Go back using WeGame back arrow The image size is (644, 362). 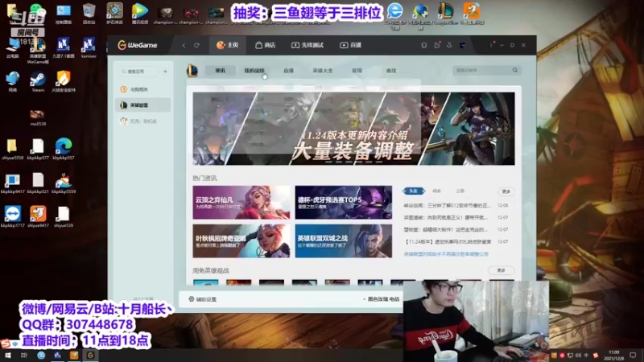(184, 45)
